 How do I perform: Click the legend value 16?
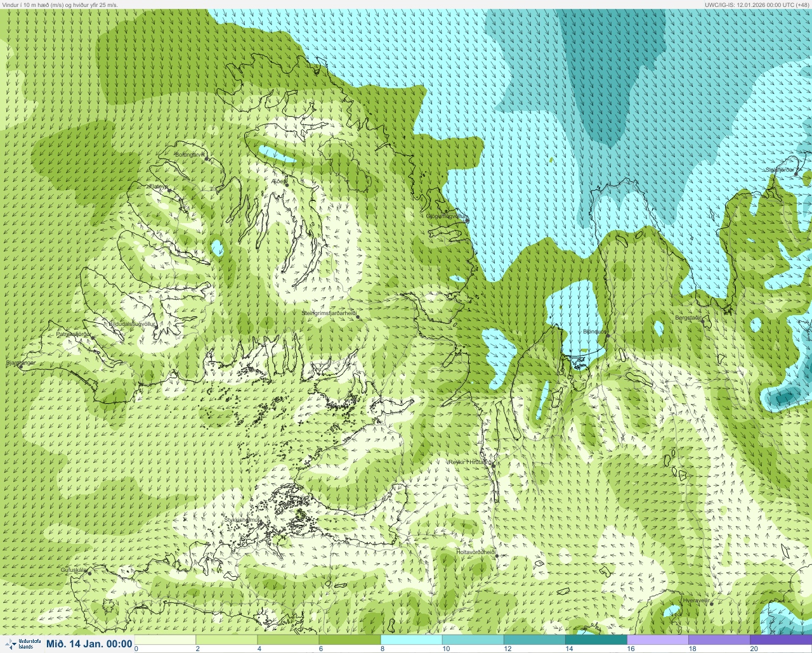click(x=631, y=649)
